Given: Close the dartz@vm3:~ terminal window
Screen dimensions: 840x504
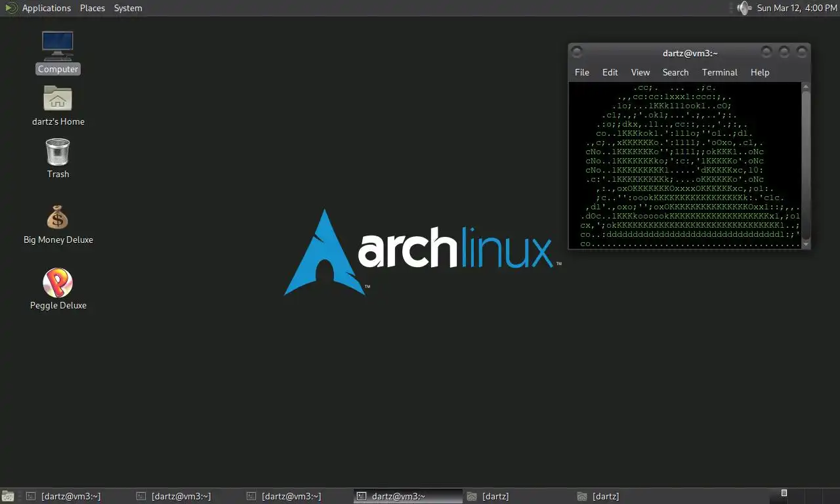Looking at the screenshot, I should tap(801, 51).
